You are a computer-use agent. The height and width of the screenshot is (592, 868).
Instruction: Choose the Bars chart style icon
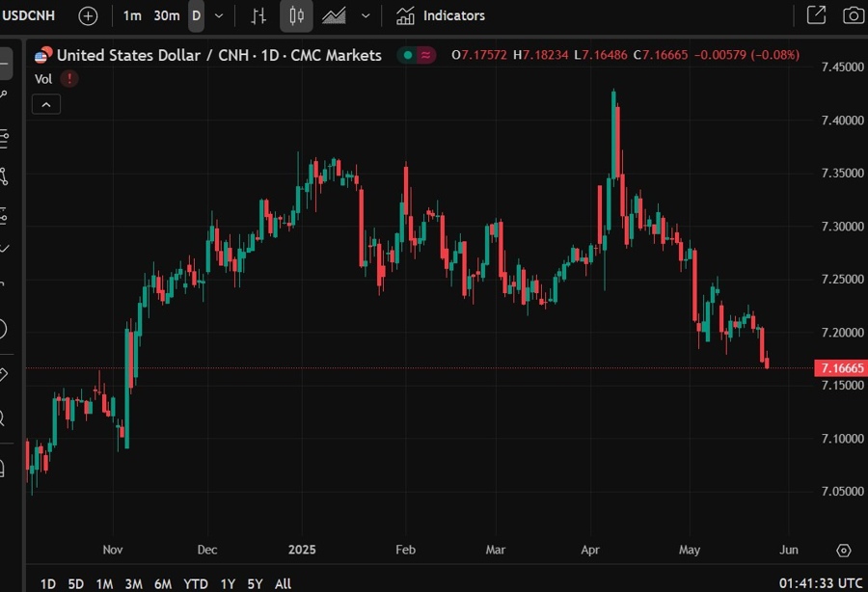tap(258, 16)
